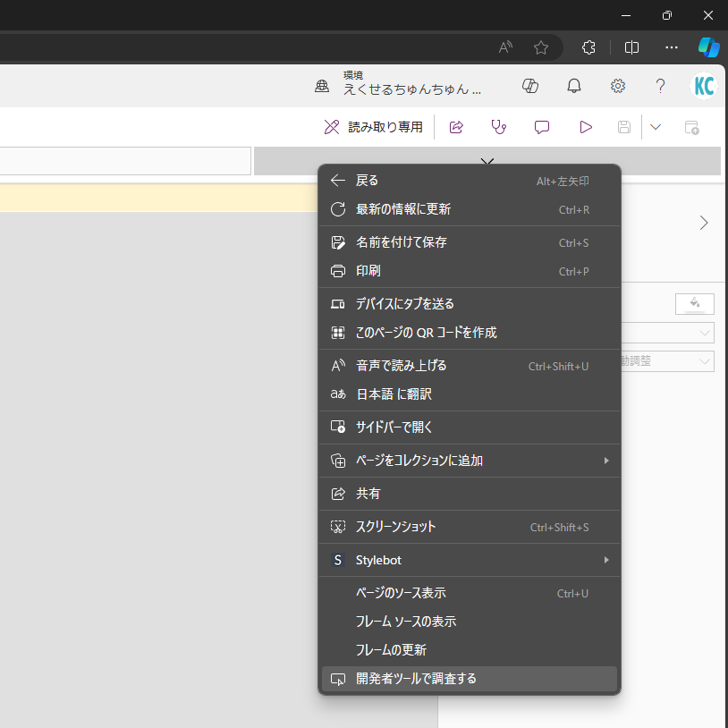Collapse the formula bar chevron

(x=487, y=161)
